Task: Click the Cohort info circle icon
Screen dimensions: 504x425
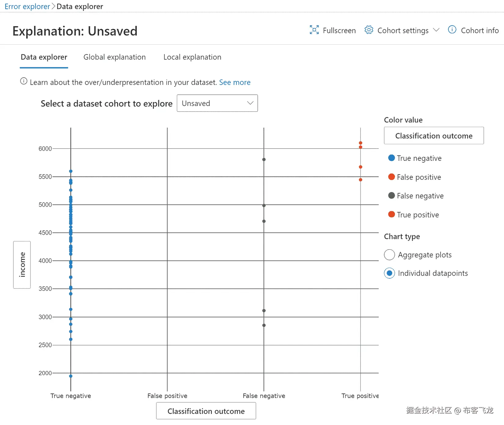Action: [452, 30]
